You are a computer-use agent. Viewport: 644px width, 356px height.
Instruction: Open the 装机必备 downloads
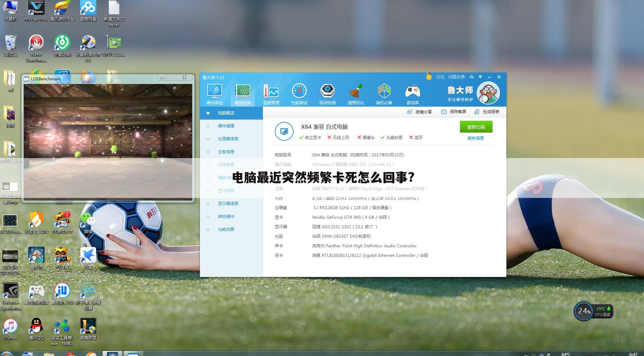[384, 93]
